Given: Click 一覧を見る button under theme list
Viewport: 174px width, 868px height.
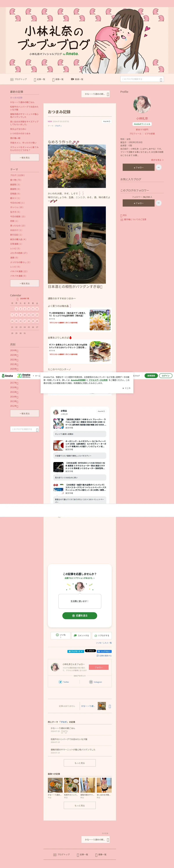Looking at the screenshot, I should (x=25, y=283).
